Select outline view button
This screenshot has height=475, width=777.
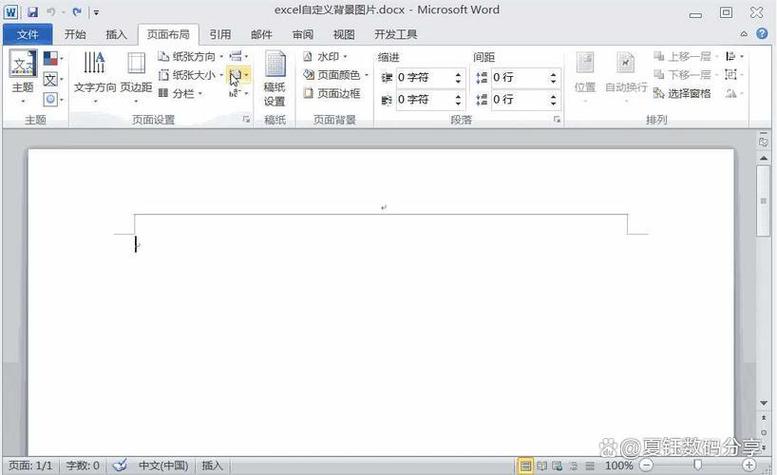coord(574,466)
